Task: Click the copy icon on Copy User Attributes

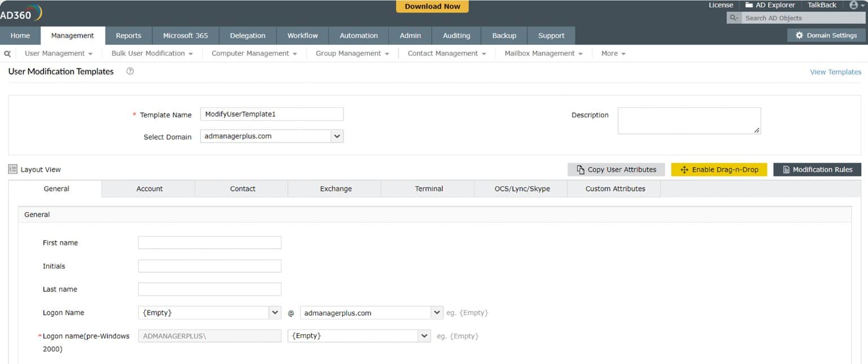Action: pos(581,170)
